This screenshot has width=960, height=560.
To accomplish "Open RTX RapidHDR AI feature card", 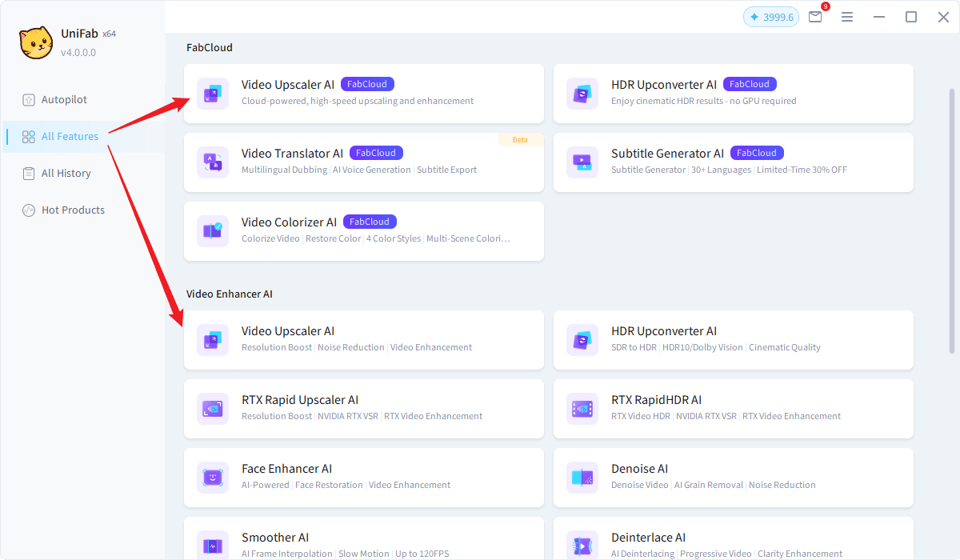I will (x=733, y=409).
